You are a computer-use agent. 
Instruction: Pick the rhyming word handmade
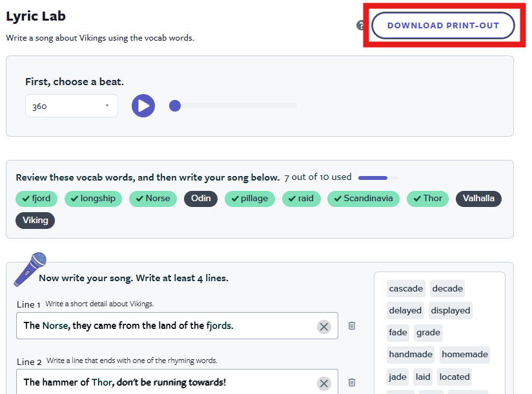tap(411, 355)
